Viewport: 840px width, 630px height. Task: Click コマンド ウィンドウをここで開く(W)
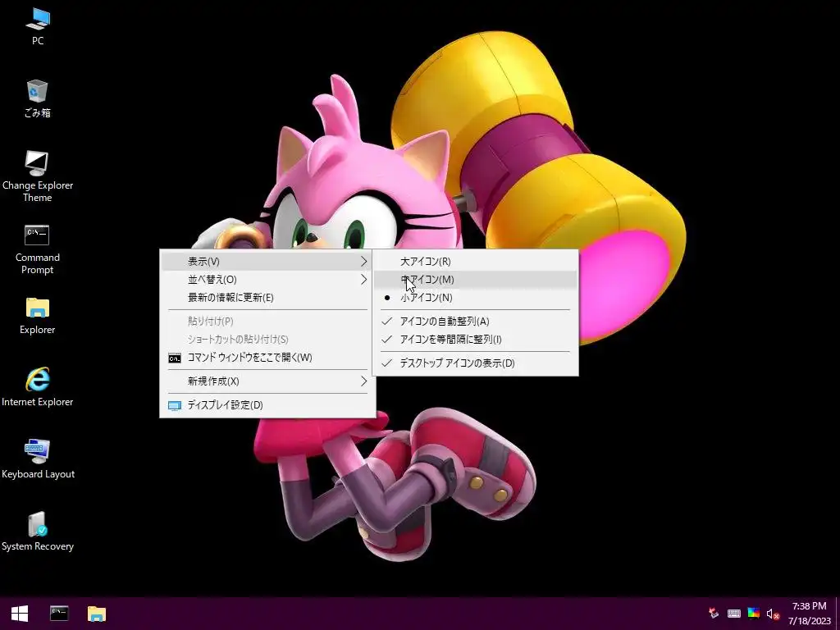[x=267, y=358]
